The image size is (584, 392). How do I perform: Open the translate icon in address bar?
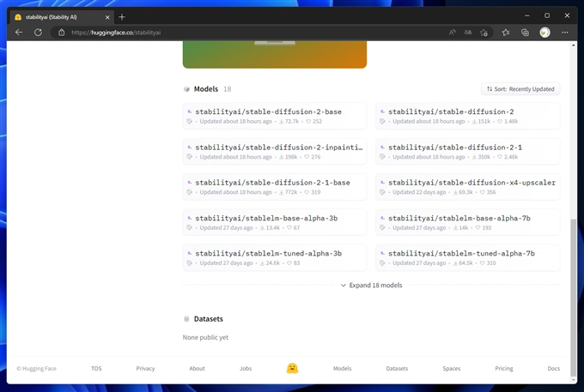click(468, 33)
